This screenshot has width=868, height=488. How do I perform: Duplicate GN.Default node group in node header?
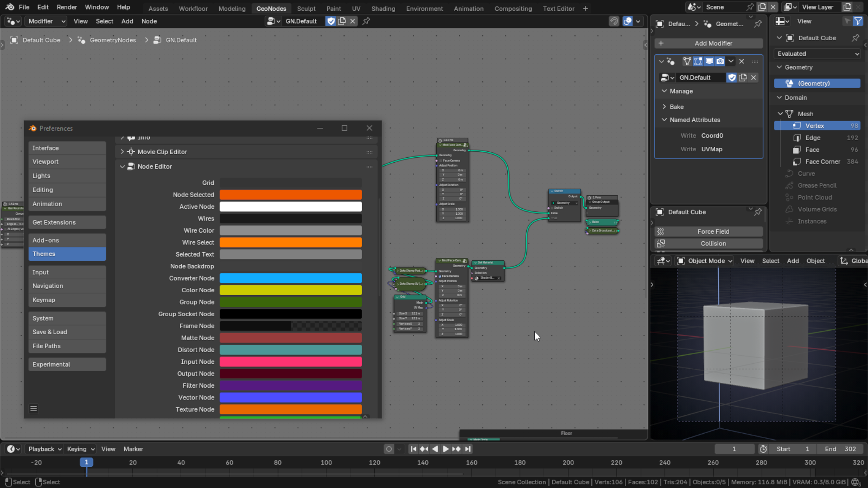click(342, 21)
